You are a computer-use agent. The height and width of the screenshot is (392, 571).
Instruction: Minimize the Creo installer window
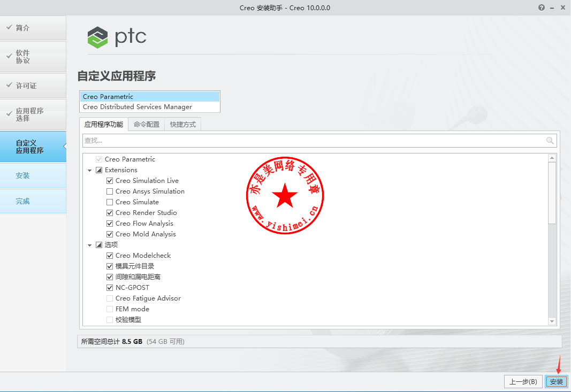tap(552, 8)
